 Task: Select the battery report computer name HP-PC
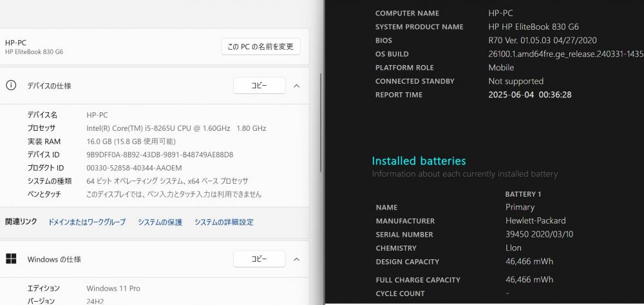pos(500,13)
